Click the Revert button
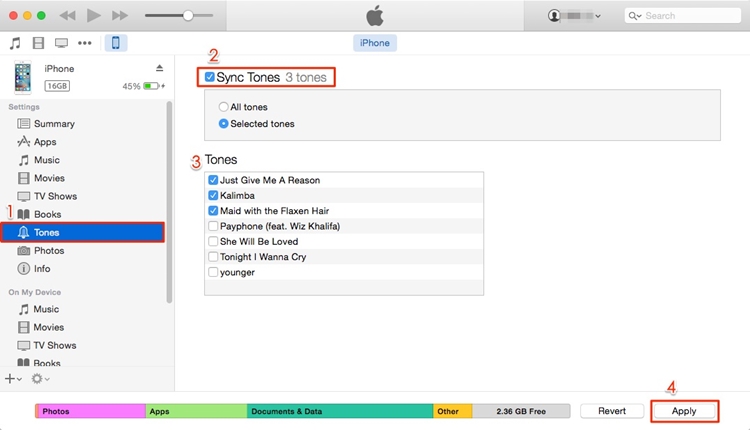 [x=612, y=411]
